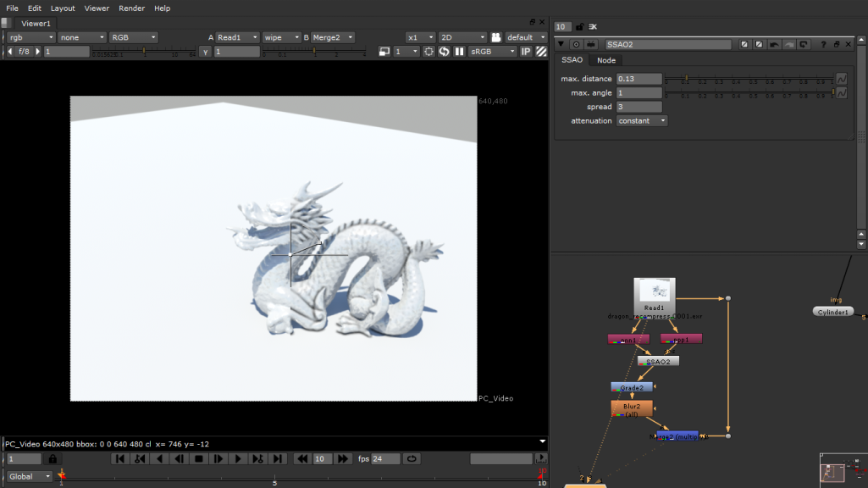Go to the last frame
868x488 pixels.
[x=278, y=458]
